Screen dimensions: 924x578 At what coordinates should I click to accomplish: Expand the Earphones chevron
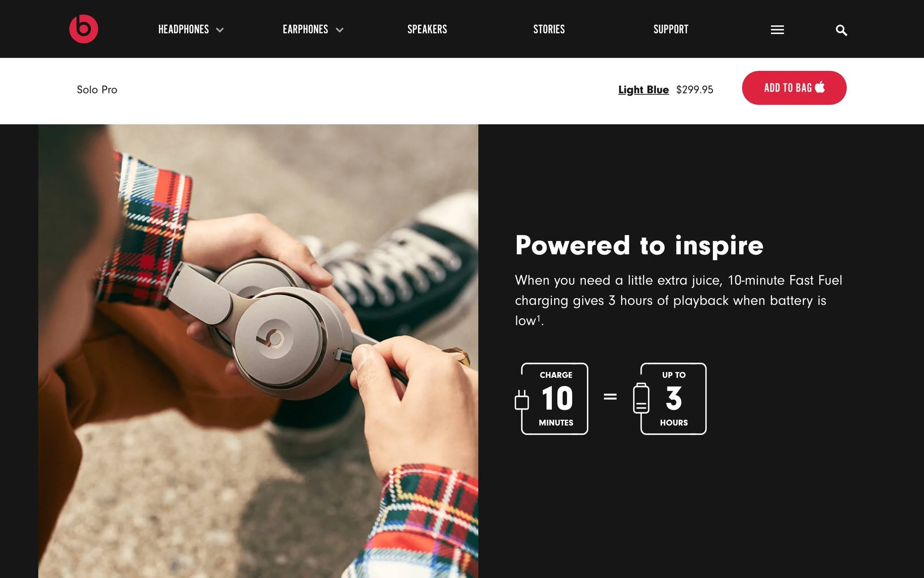[x=340, y=30]
